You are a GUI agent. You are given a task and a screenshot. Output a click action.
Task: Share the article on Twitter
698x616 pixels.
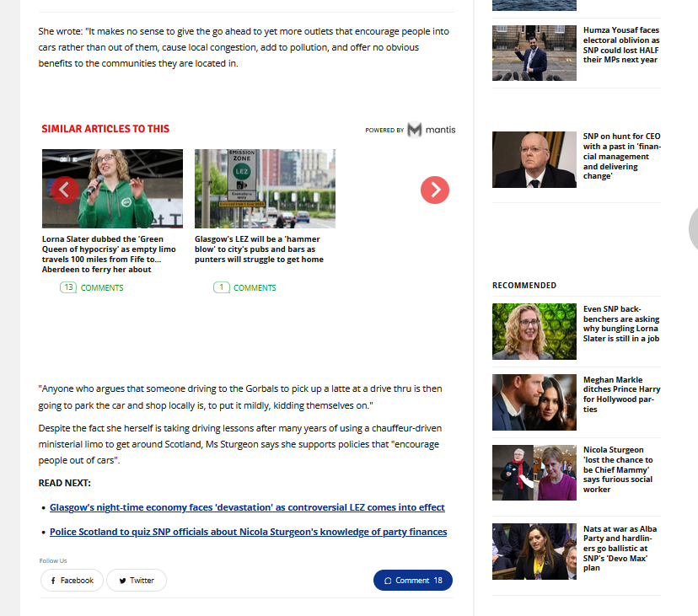(137, 581)
